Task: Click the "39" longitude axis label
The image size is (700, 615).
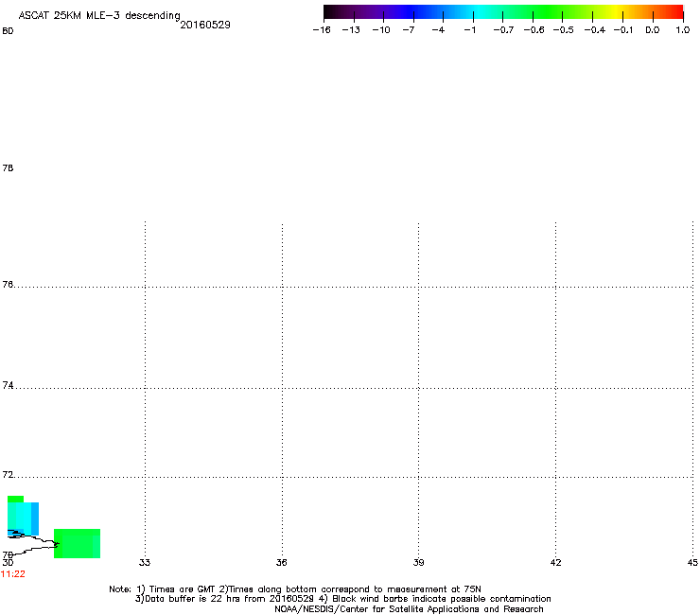Action: point(418,563)
